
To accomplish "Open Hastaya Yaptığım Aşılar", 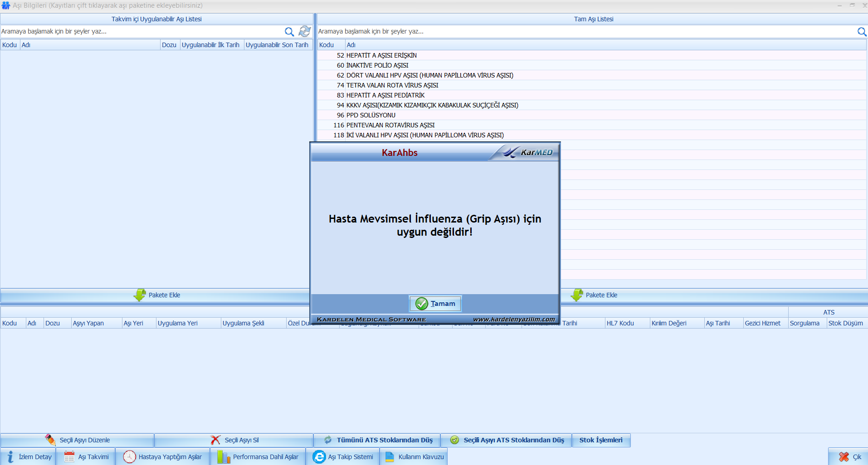I will 163,457.
